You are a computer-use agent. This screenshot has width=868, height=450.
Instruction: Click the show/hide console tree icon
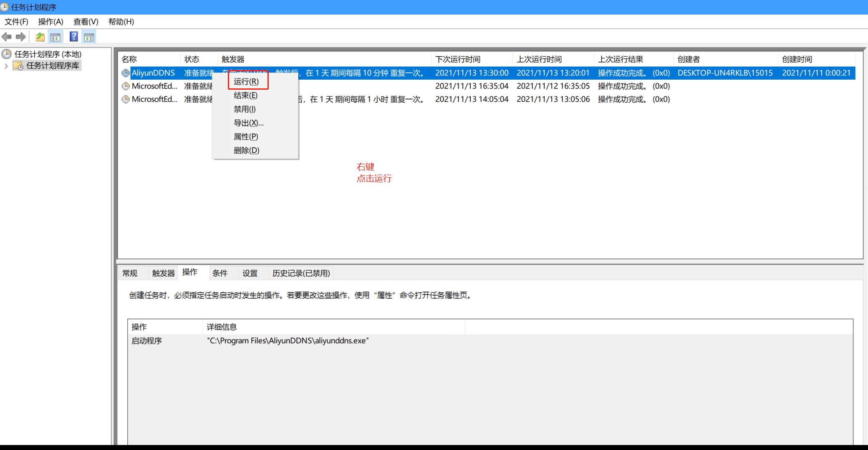pyautogui.click(x=55, y=37)
